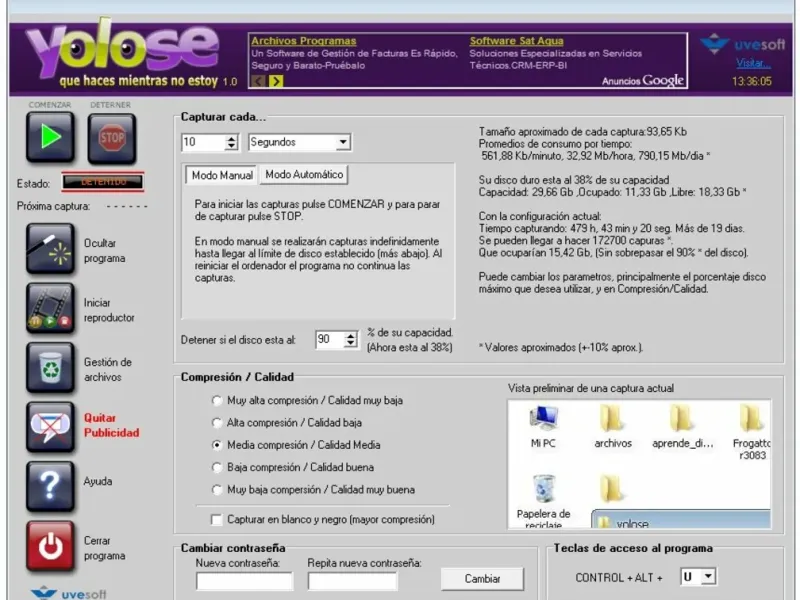Click the Iniciar reproductor label

(109, 310)
